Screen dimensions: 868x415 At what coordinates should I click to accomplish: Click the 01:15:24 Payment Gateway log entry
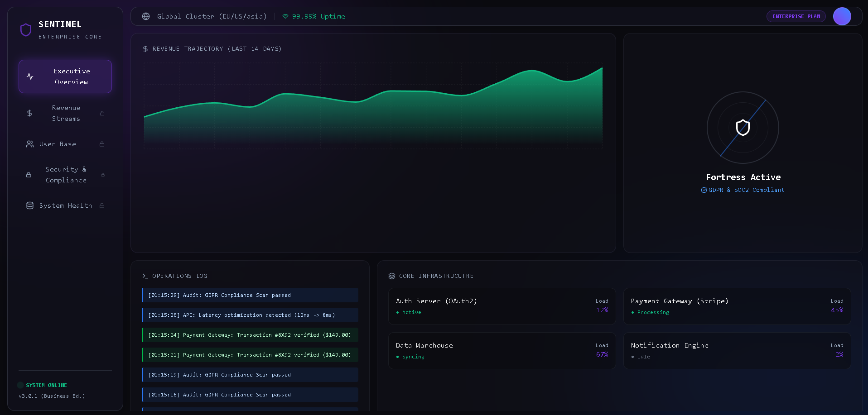coord(250,335)
